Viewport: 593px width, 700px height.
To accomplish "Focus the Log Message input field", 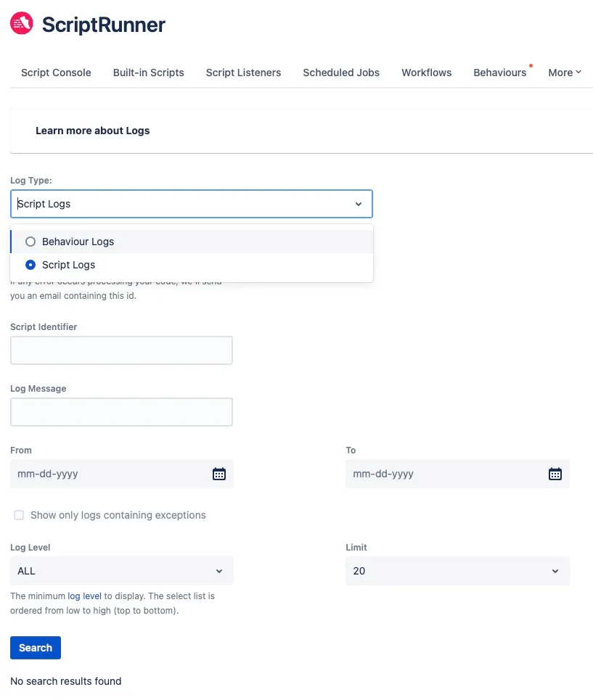I will click(x=121, y=412).
